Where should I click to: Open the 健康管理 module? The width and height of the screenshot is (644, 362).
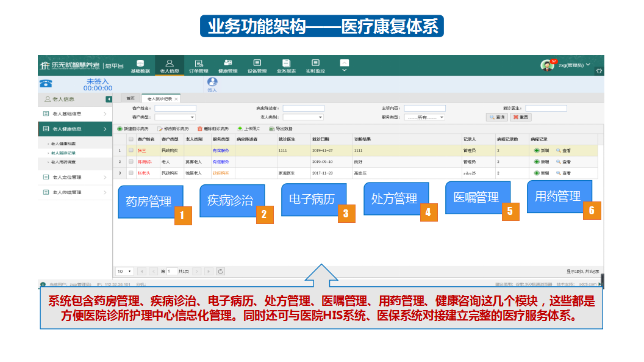pyautogui.click(x=228, y=66)
